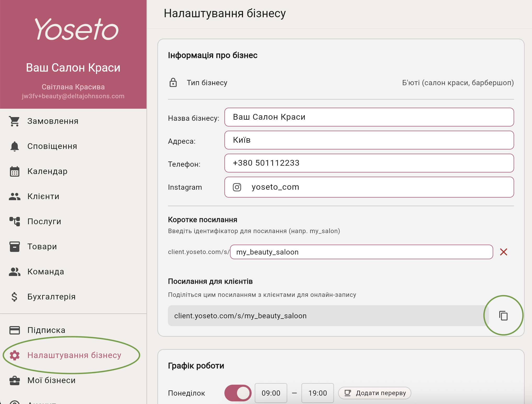Click the calendar icon for Календар
The width and height of the screenshot is (532, 404).
pos(14,171)
